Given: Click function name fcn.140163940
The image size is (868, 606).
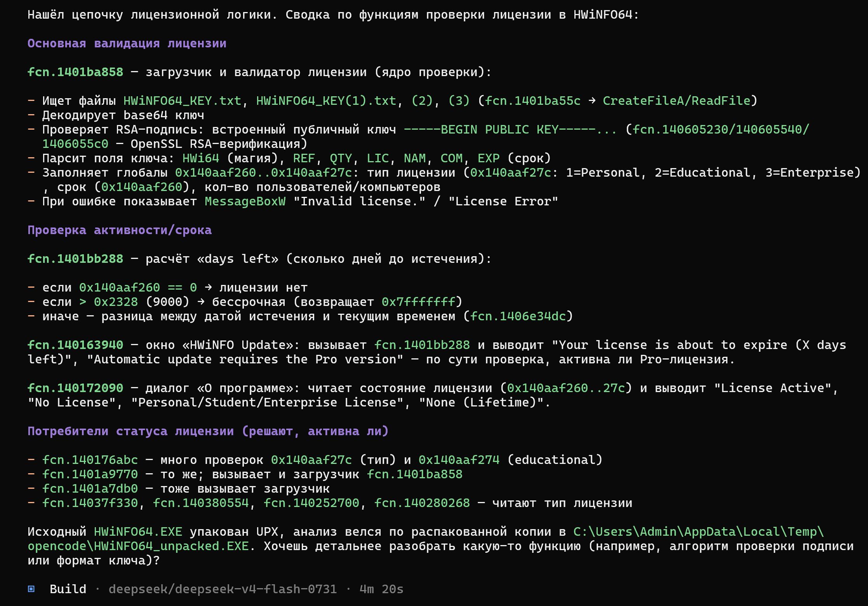Looking at the screenshot, I should pos(75,345).
